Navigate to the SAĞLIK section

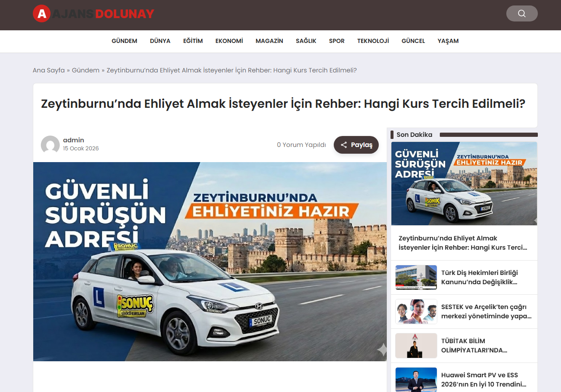tap(306, 41)
